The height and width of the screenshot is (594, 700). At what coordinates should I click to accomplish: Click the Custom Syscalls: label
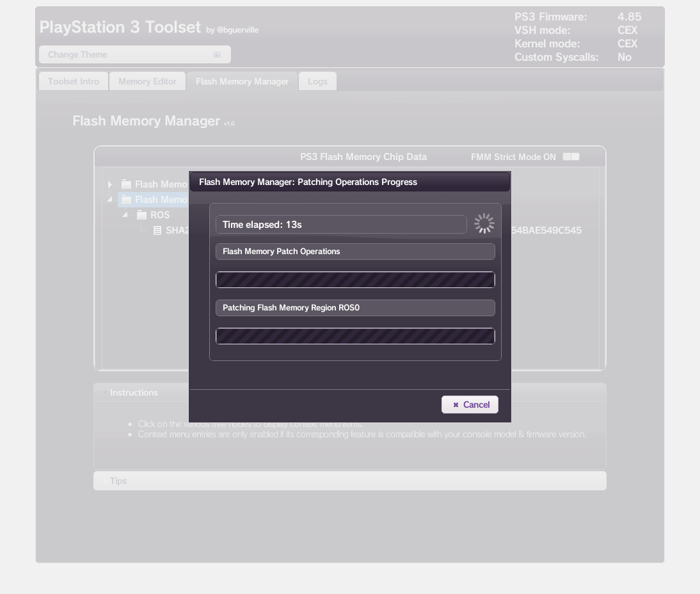556,57
